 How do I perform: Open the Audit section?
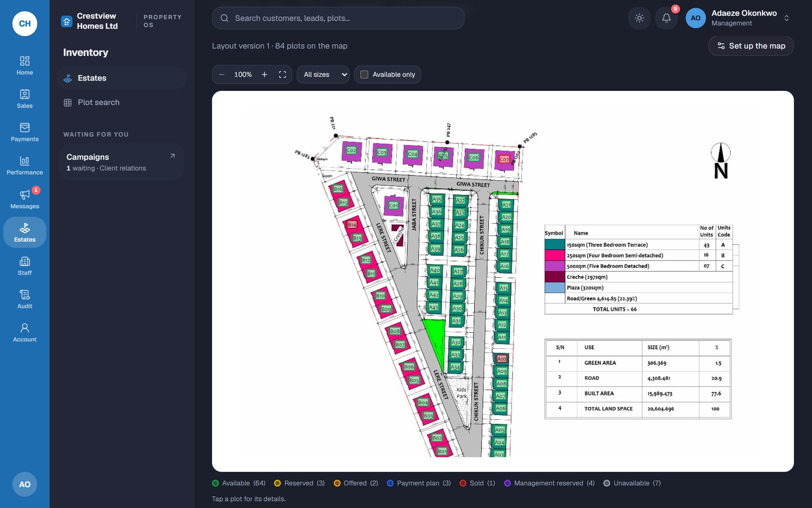pyautogui.click(x=24, y=299)
